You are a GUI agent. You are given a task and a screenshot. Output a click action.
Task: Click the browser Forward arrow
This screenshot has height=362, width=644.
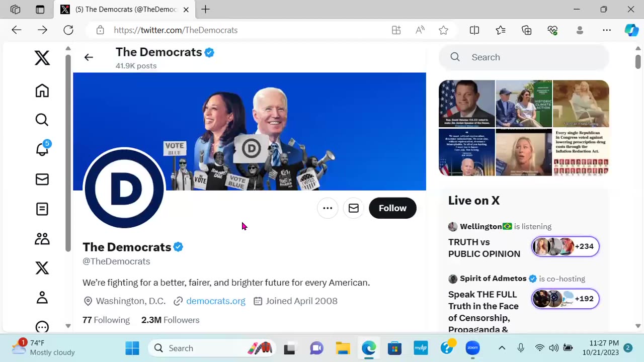pyautogui.click(x=42, y=30)
